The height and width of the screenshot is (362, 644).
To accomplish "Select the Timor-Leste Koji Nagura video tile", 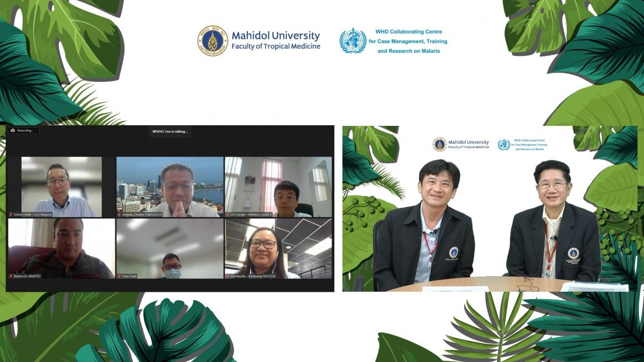I will [62, 187].
